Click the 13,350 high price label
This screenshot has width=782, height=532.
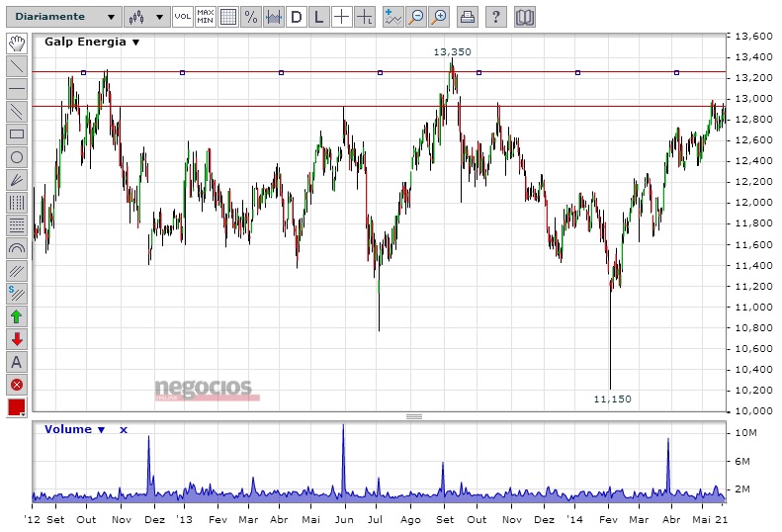click(x=452, y=51)
